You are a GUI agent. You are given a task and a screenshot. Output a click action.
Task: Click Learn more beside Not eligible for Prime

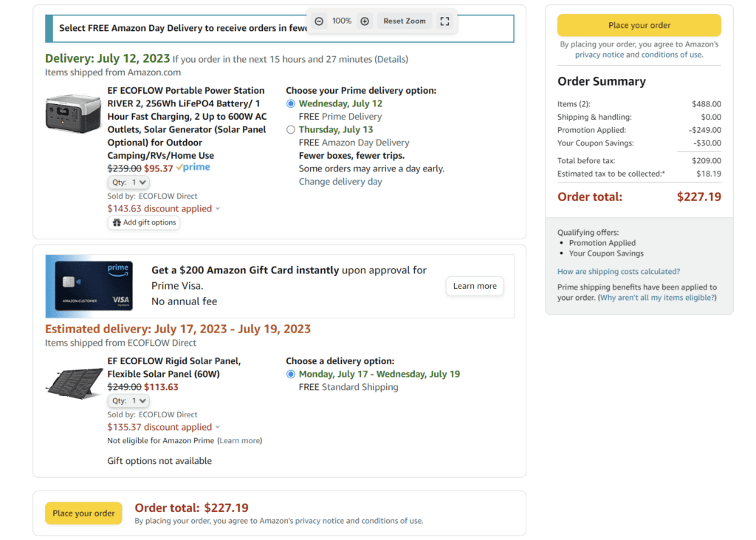tap(240, 440)
